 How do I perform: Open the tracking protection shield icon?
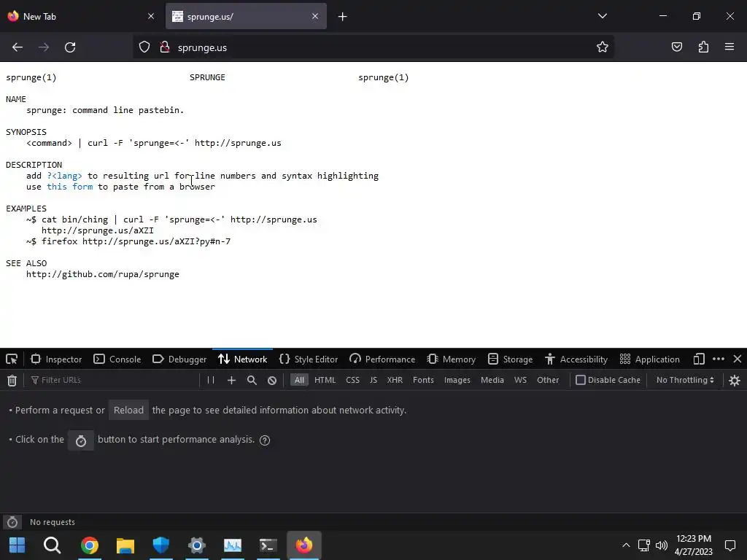click(x=144, y=47)
